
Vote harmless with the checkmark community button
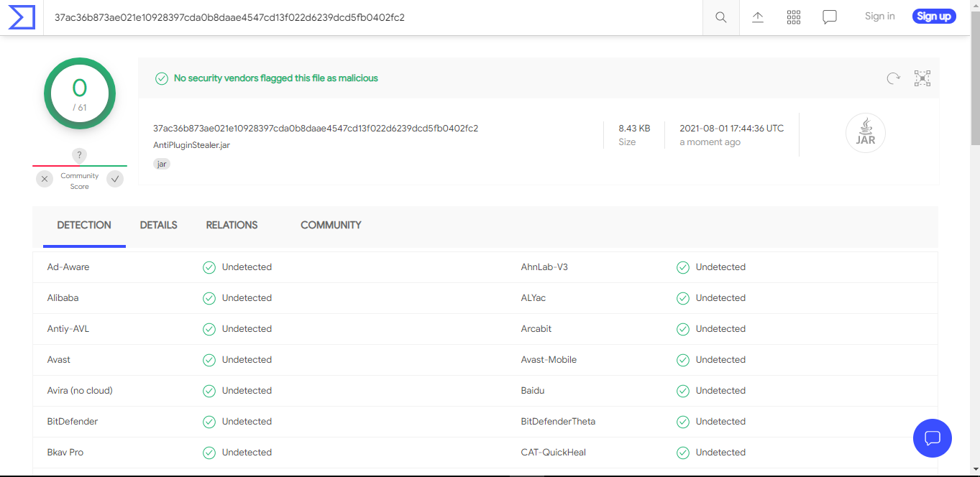[x=115, y=179]
